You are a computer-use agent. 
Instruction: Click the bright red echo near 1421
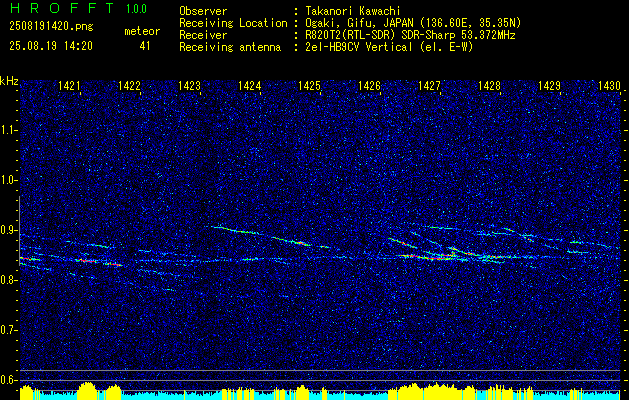click(86, 260)
